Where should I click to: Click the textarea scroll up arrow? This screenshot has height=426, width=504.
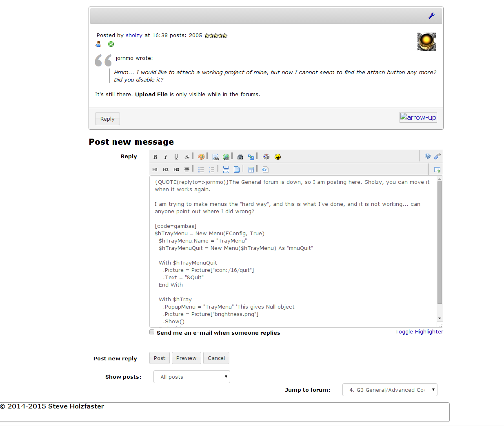(x=440, y=179)
